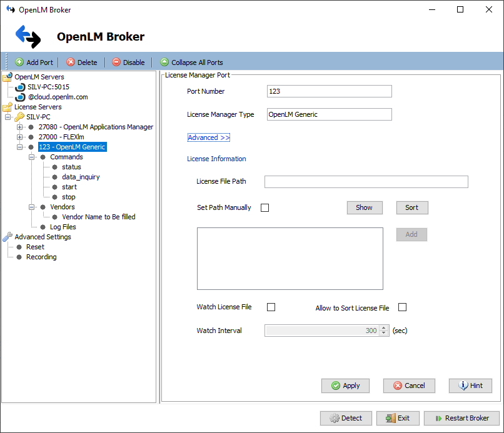Click inside the License File Path field

click(366, 182)
